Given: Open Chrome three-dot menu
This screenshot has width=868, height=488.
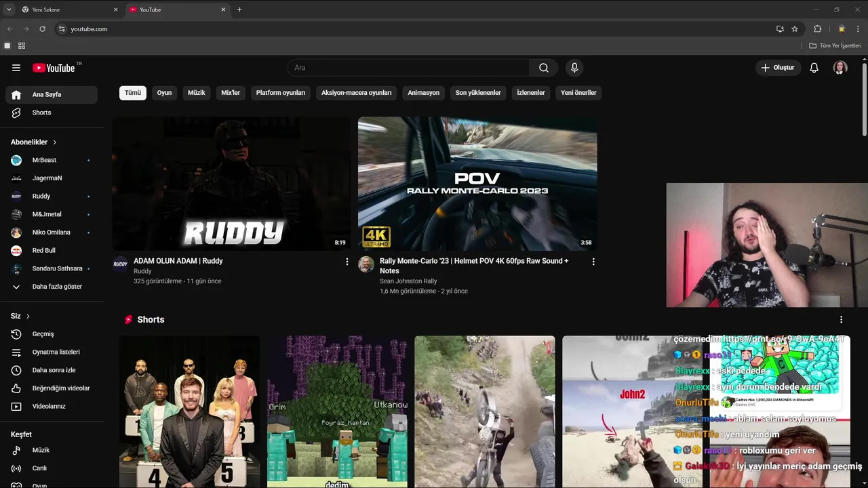Looking at the screenshot, I should (858, 29).
